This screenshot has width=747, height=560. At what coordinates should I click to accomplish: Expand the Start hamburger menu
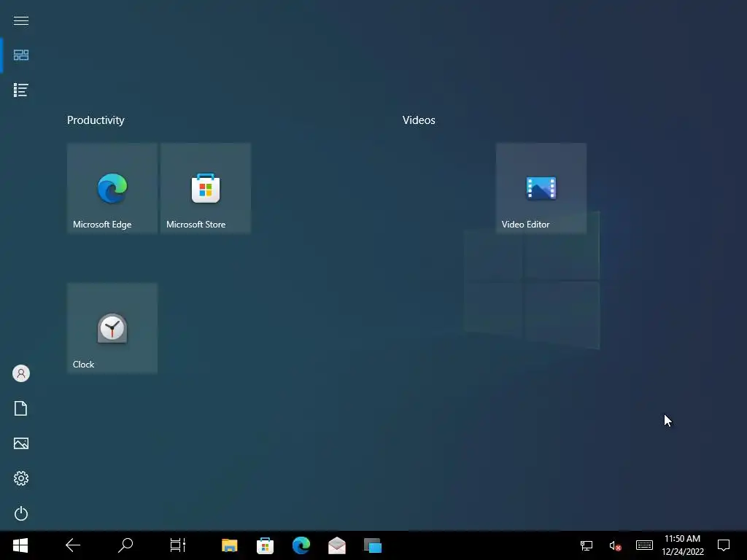click(x=21, y=20)
